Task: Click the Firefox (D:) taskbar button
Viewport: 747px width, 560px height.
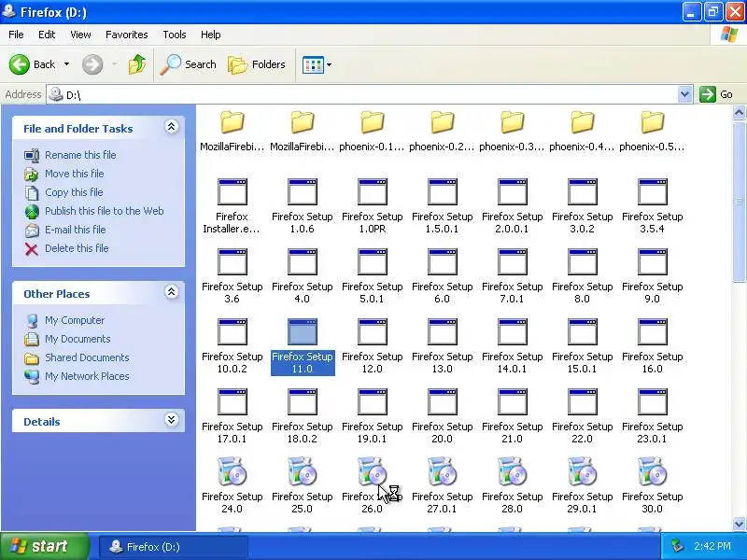Action: click(x=174, y=547)
